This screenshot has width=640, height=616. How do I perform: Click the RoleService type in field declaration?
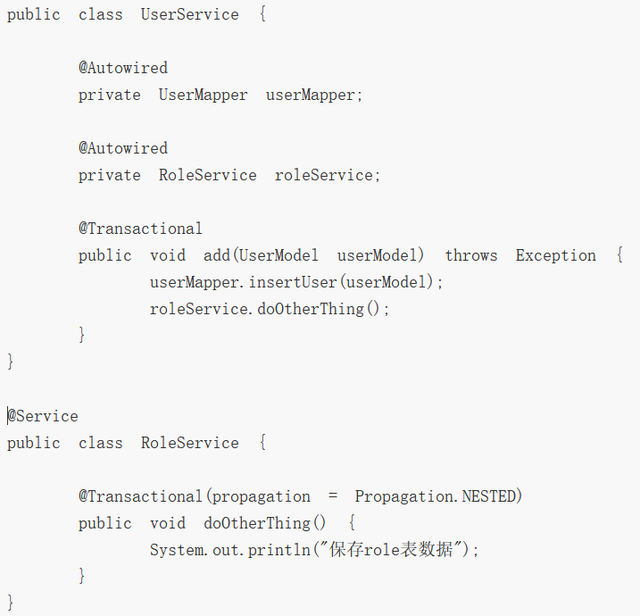point(208,175)
